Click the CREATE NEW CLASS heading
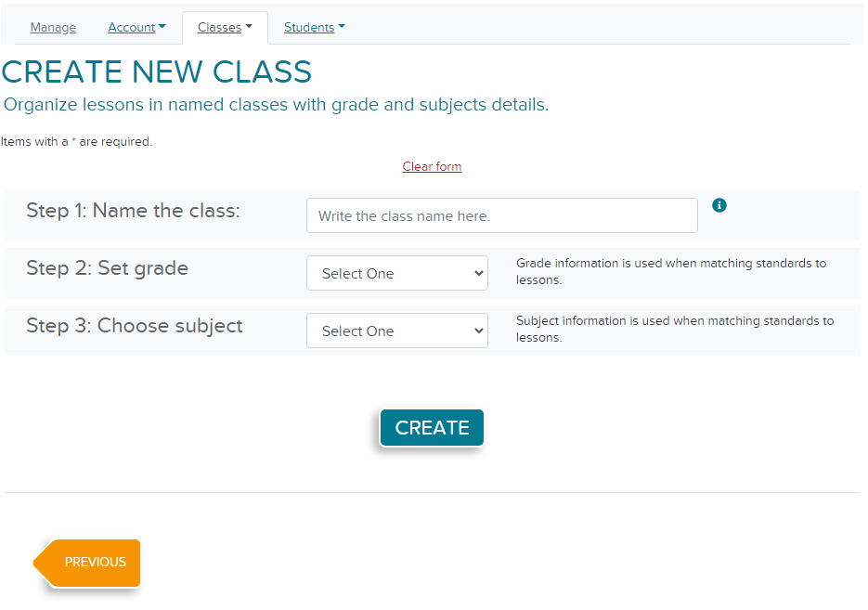This screenshot has width=868, height=610. [157, 72]
